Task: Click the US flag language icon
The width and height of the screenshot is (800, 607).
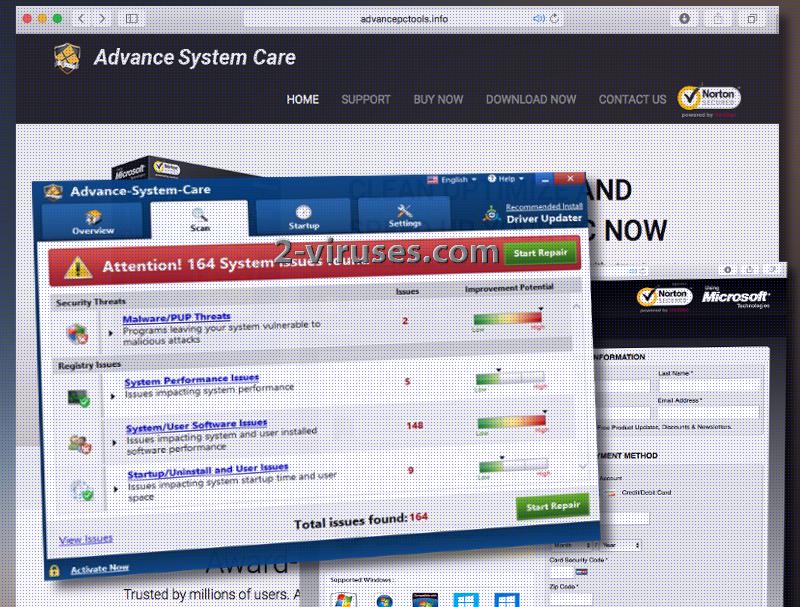Action: click(x=432, y=180)
